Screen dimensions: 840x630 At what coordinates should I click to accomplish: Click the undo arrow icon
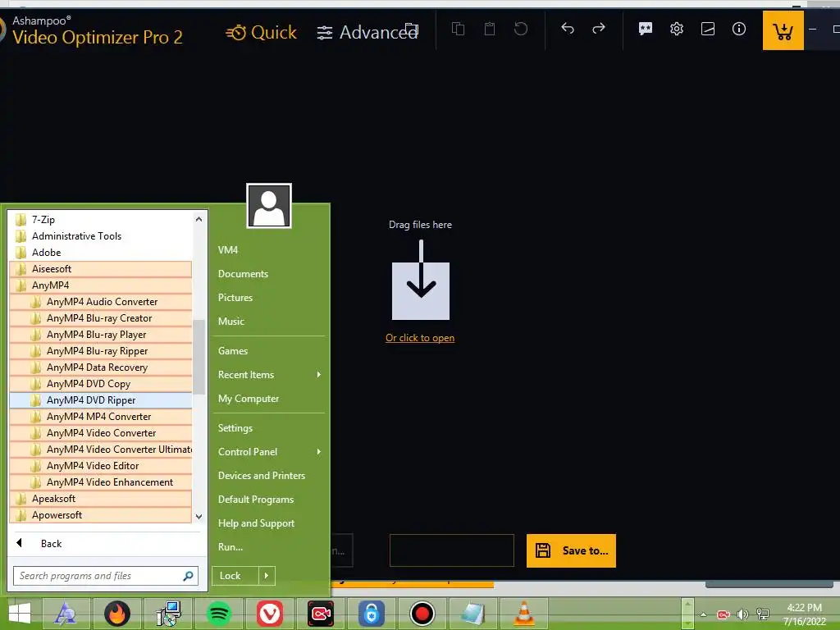pyautogui.click(x=568, y=29)
